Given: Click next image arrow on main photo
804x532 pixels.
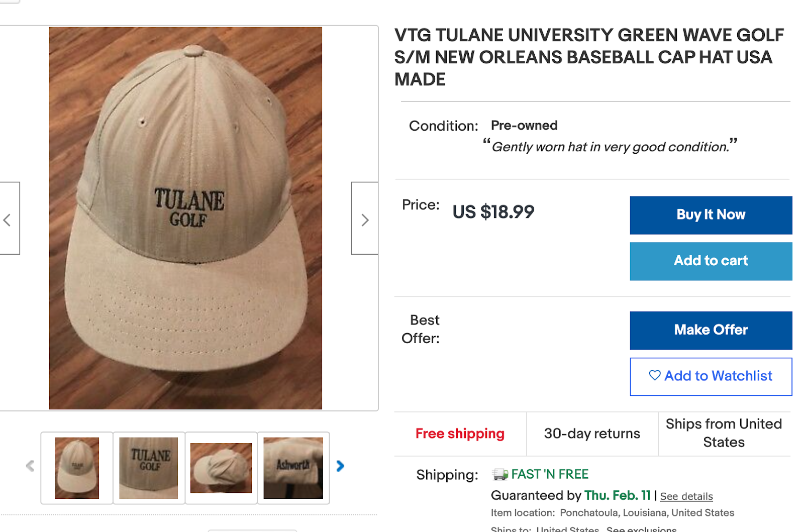Looking at the screenshot, I should 365,219.
